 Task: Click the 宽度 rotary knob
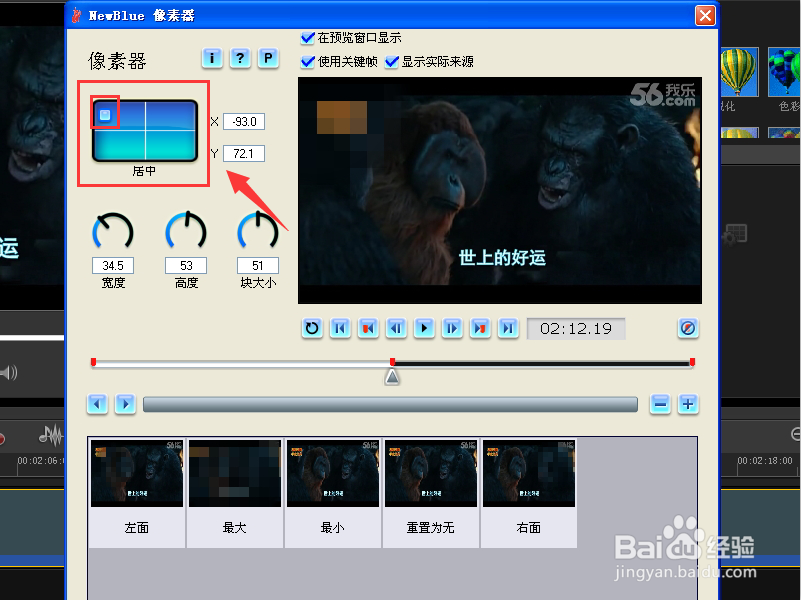113,232
